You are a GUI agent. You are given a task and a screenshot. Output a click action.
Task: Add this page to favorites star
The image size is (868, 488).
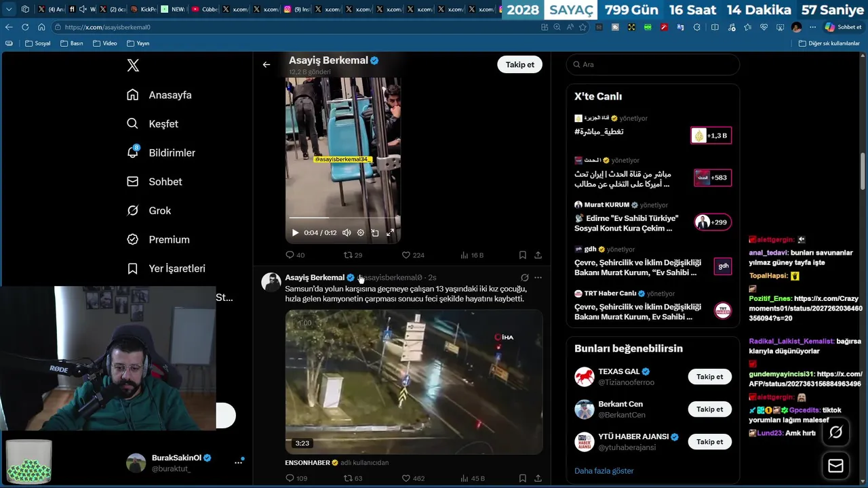tap(582, 27)
